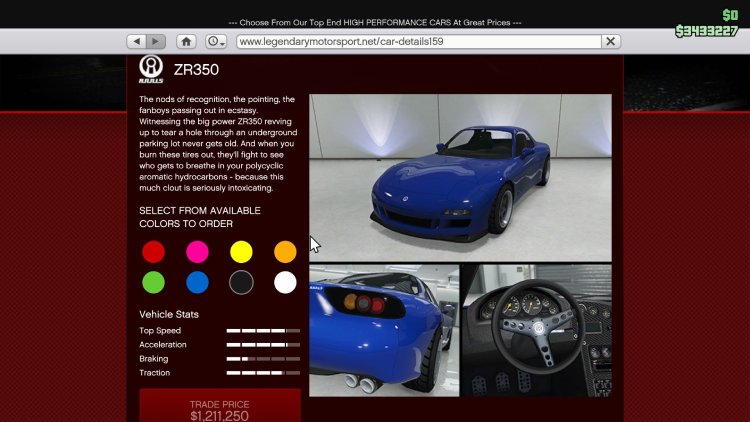Click the Traction stat bar

click(263, 373)
